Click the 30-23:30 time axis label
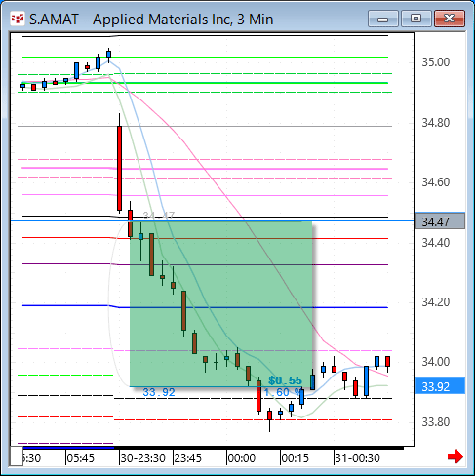 143,458
